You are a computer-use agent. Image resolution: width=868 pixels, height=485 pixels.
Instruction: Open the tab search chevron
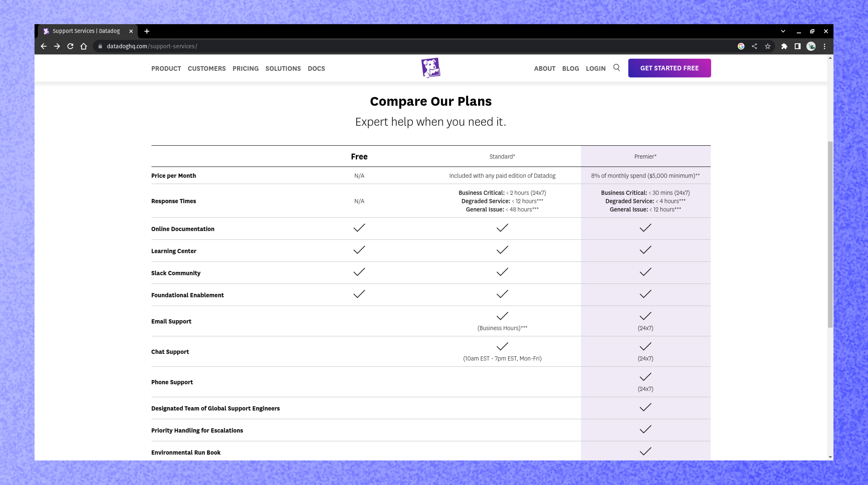pyautogui.click(x=783, y=31)
